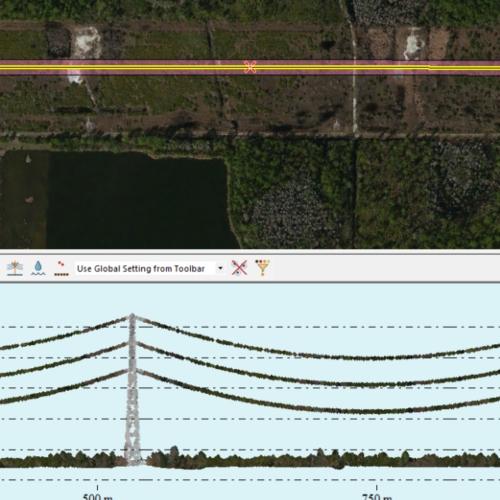
Task: Open the colored point filter funnel
Action: [262, 267]
